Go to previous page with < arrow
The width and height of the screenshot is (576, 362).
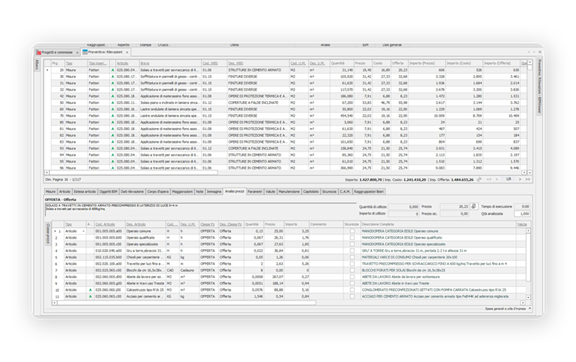[497, 179]
